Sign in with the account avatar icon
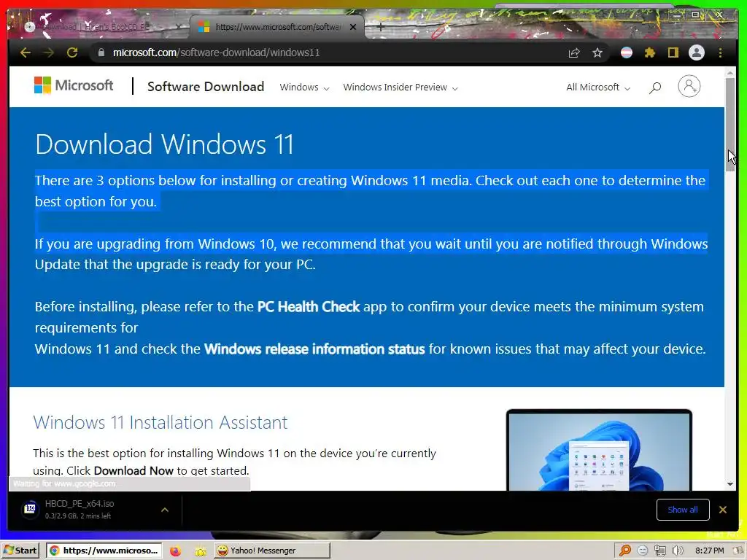 pyautogui.click(x=689, y=86)
